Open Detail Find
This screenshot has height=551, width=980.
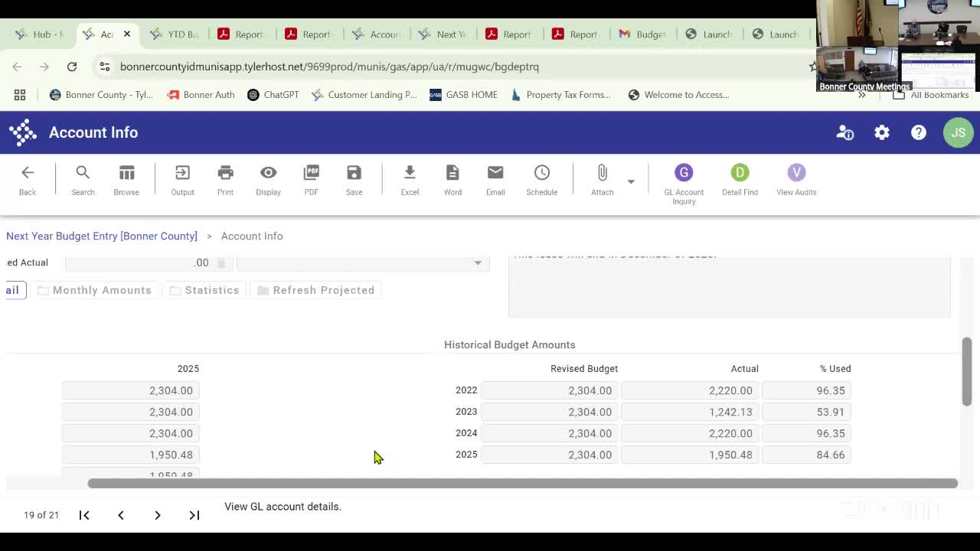(740, 180)
